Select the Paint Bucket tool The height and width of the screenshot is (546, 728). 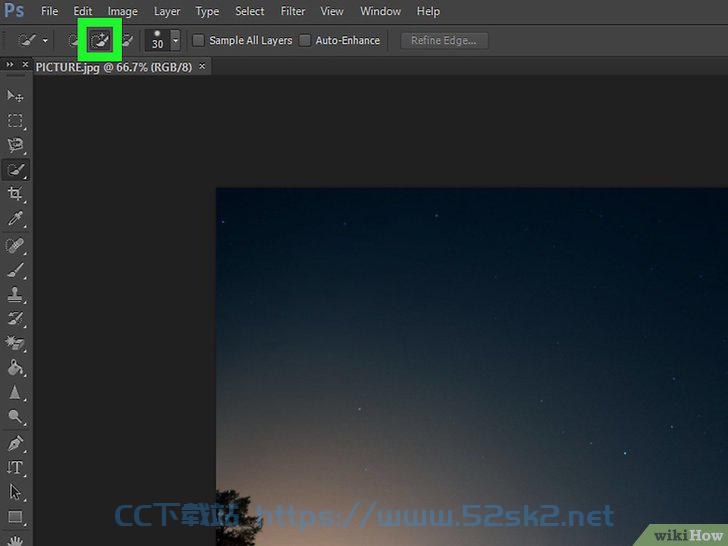tap(15, 368)
